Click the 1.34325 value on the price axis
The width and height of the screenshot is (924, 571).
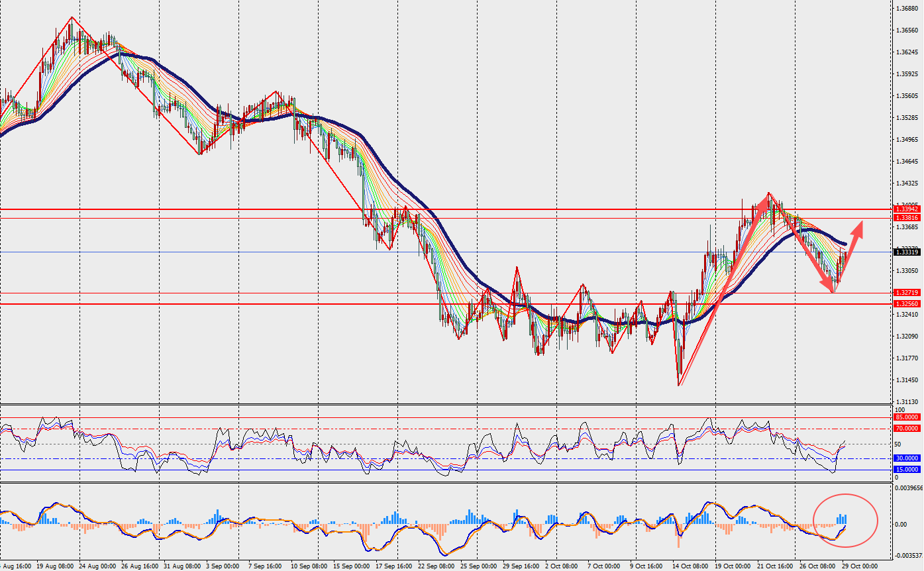tap(906, 183)
